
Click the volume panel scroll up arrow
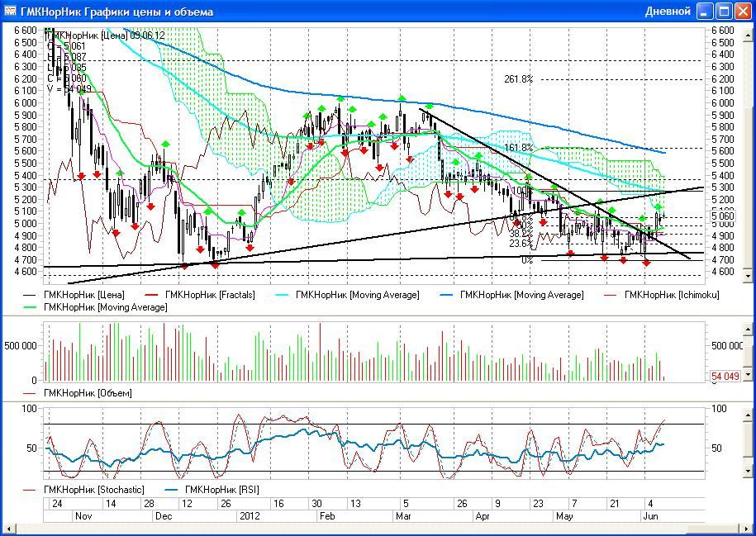(x=749, y=330)
